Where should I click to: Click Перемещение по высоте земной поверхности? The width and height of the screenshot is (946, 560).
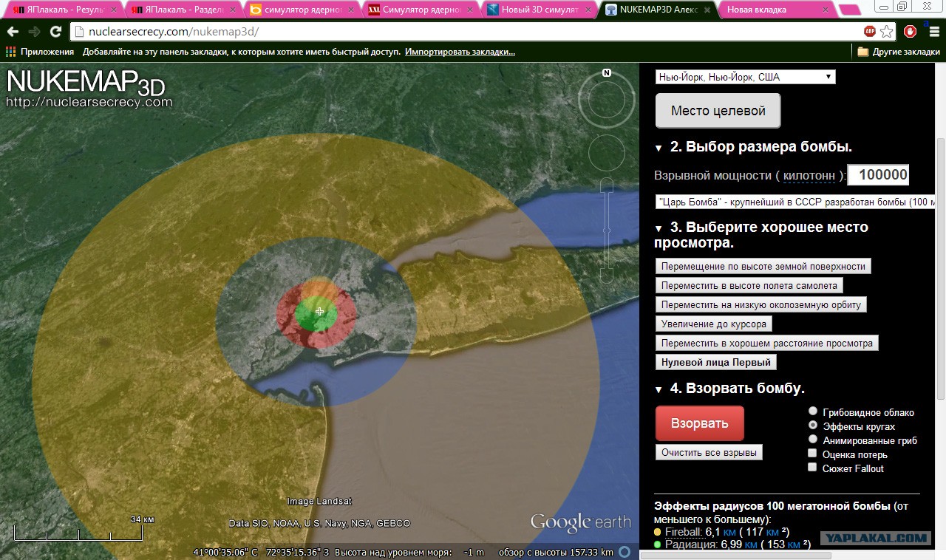[763, 266]
